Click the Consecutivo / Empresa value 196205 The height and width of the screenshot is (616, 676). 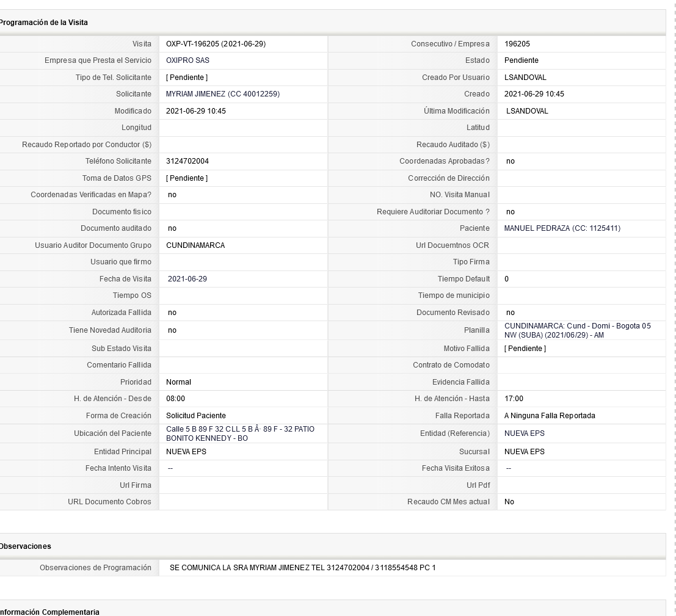[517, 44]
